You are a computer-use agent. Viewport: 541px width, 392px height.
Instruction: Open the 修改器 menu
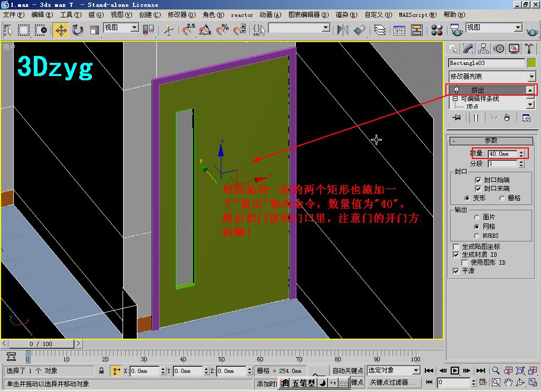(182, 15)
